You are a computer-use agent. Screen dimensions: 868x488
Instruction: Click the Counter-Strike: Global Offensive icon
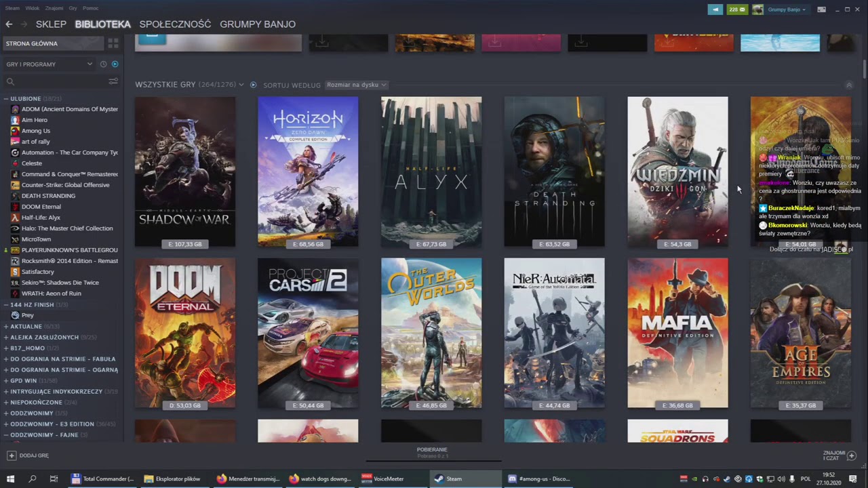point(15,185)
